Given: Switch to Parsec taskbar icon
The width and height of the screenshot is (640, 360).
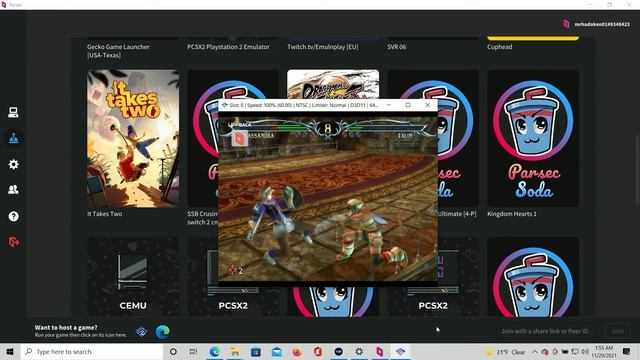Looking at the screenshot, I should [380, 351].
